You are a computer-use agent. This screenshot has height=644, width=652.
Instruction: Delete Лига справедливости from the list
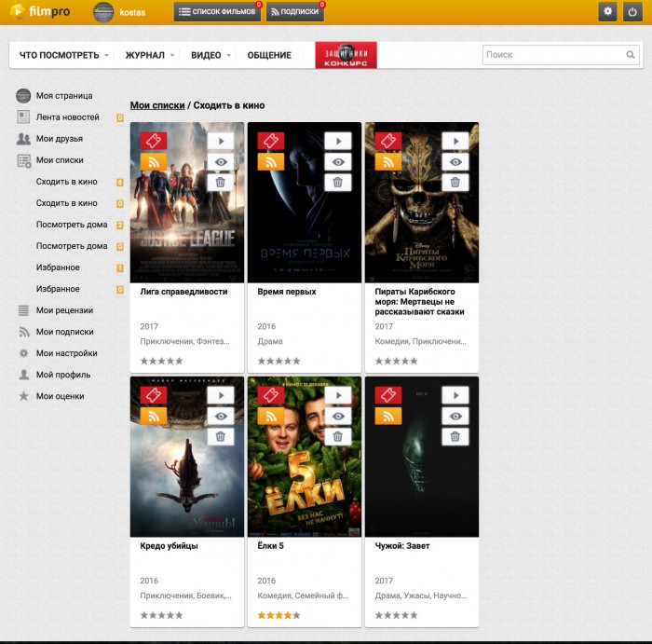click(221, 183)
